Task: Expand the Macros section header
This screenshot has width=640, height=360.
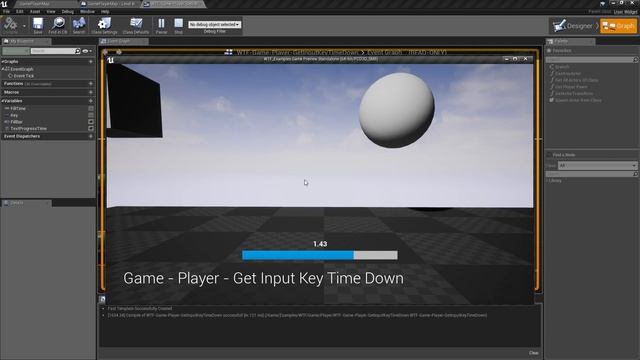Action: click(11, 92)
